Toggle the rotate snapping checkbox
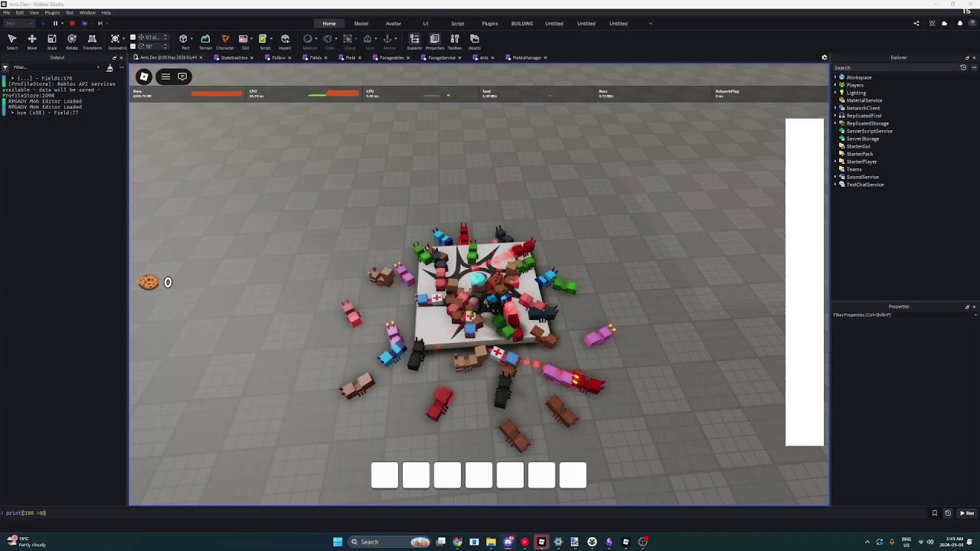Viewport: 980px width, 551px height. click(132, 46)
